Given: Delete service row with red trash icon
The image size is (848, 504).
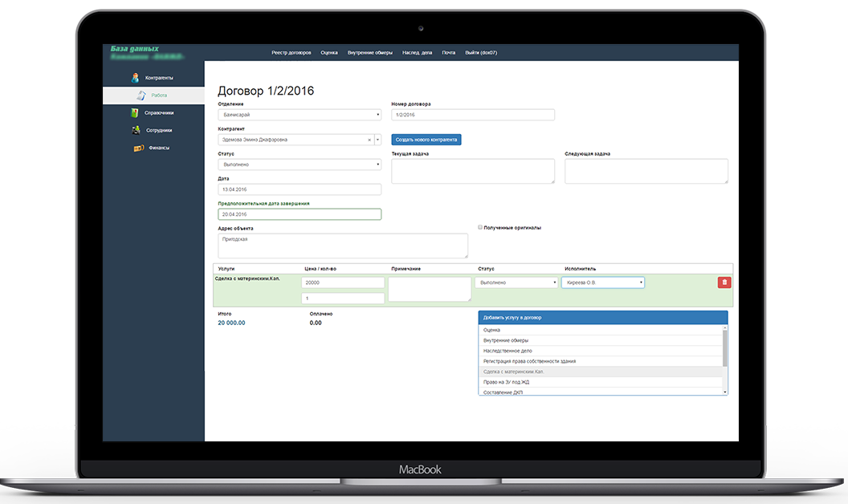Looking at the screenshot, I should [x=724, y=282].
